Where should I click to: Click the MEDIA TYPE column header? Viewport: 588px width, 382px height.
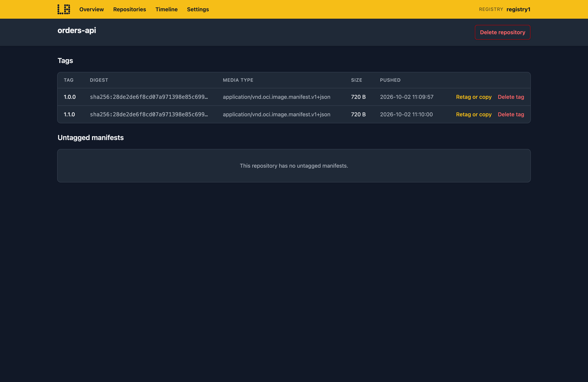point(238,80)
